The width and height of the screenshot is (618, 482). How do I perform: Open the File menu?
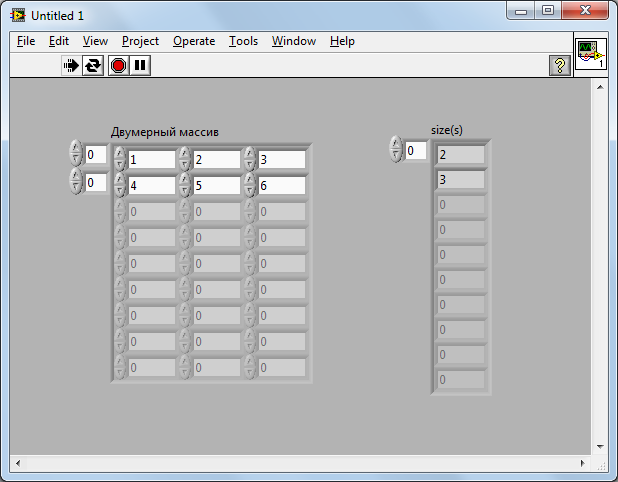point(26,41)
